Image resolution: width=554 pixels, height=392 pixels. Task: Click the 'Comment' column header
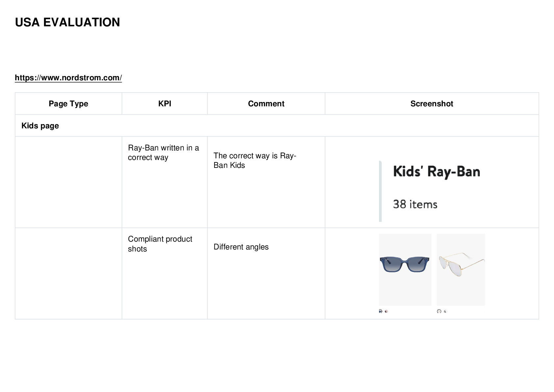click(266, 104)
